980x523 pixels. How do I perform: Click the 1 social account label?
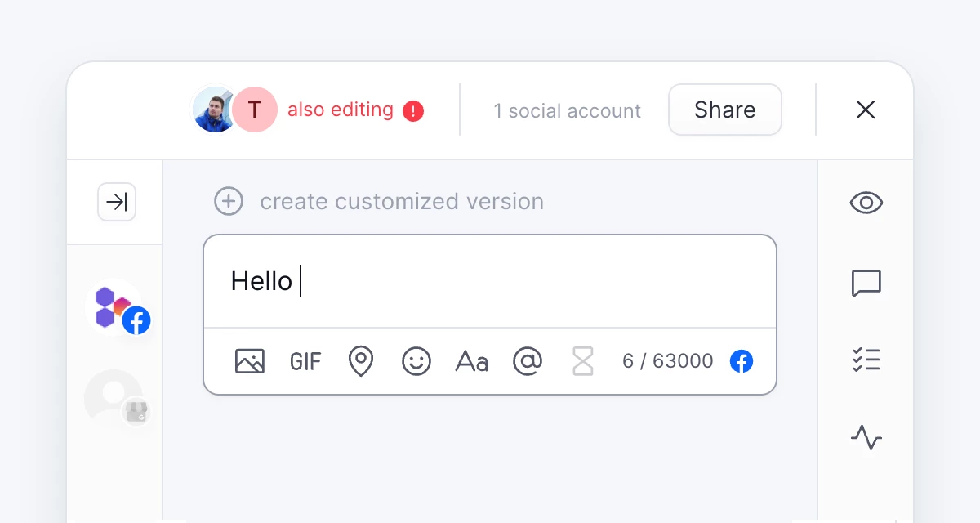click(x=567, y=111)
